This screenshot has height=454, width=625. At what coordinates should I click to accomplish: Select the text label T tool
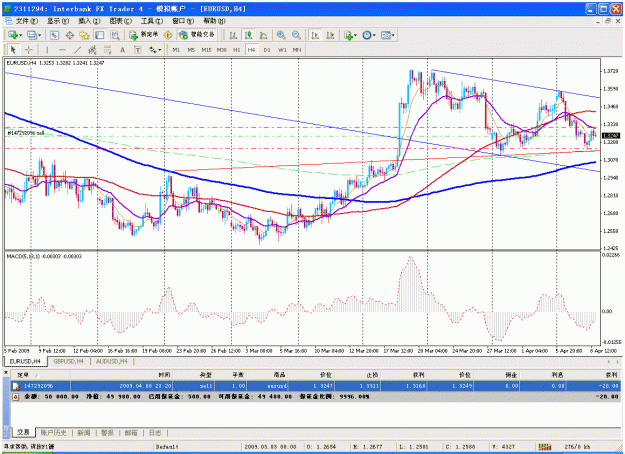pyautogui.click(x=138, y=50)
